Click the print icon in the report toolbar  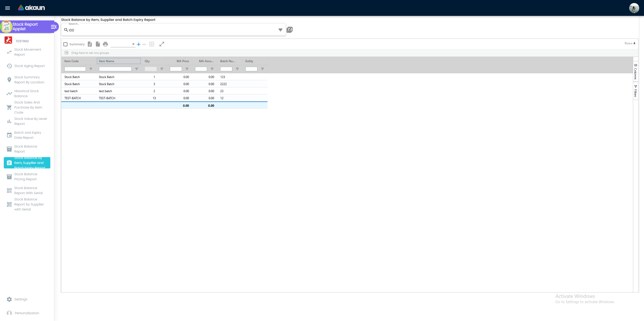coord(105,44)
